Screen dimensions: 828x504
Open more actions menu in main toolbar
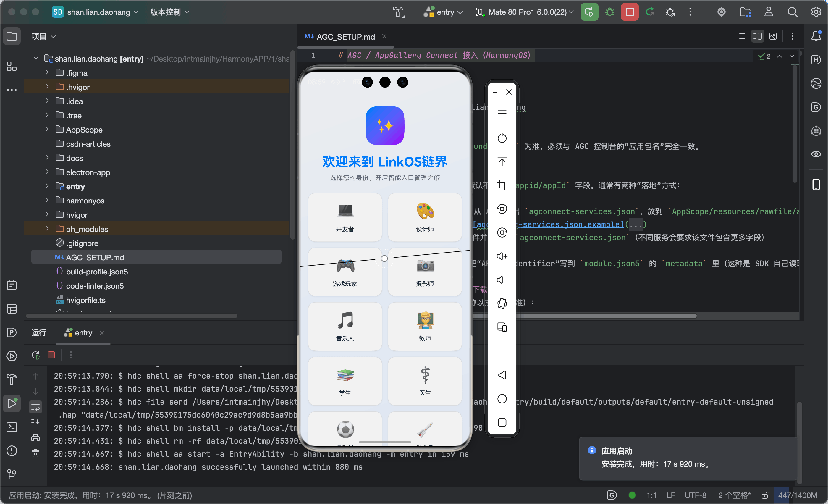[x=690, y=12]
